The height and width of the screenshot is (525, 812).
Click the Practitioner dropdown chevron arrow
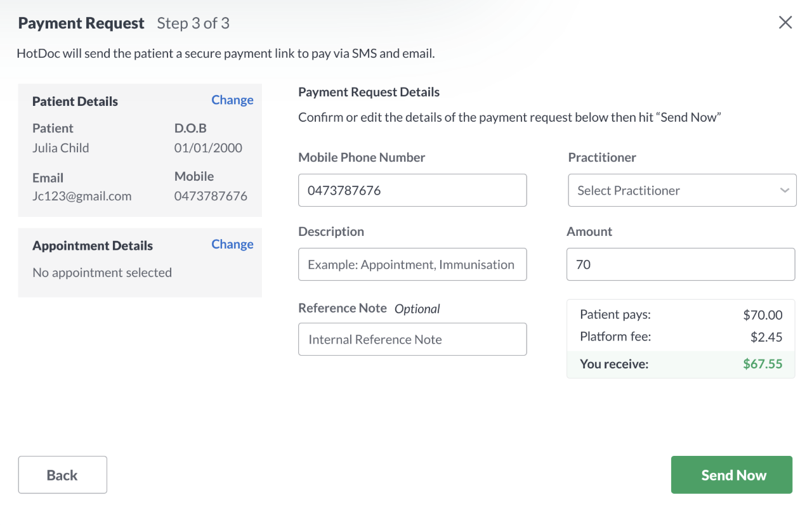tap(785, 190)
